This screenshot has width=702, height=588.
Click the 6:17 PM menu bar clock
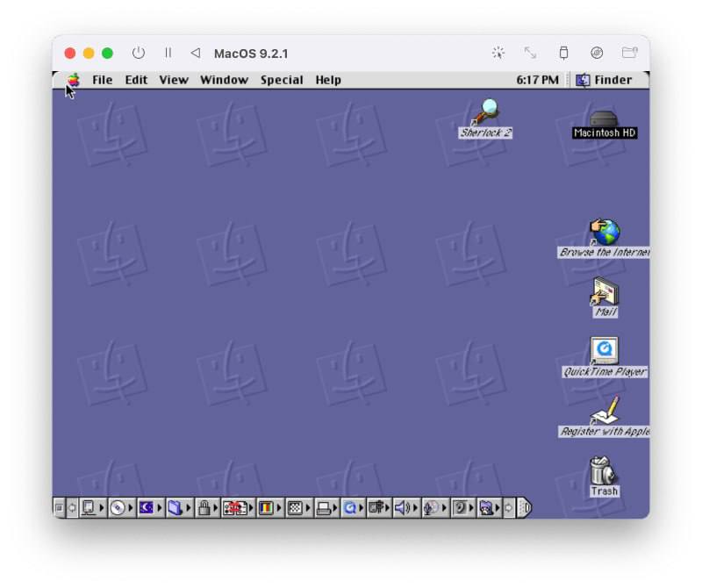click(x=537, y=80)
